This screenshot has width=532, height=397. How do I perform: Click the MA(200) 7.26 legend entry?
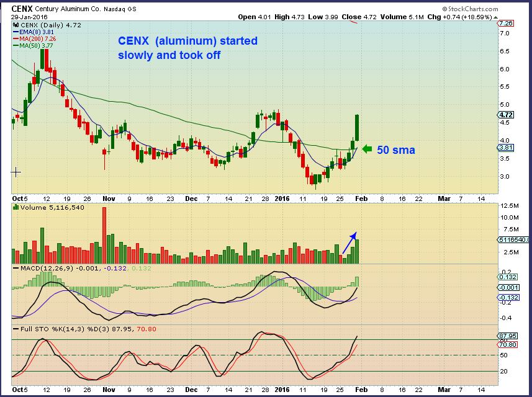click(35, 39)
